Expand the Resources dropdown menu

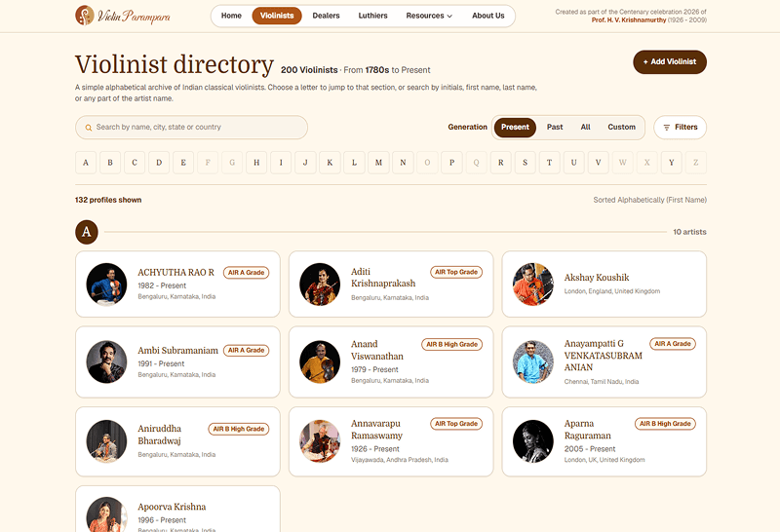pyautogui.click(x=429, y=16)
